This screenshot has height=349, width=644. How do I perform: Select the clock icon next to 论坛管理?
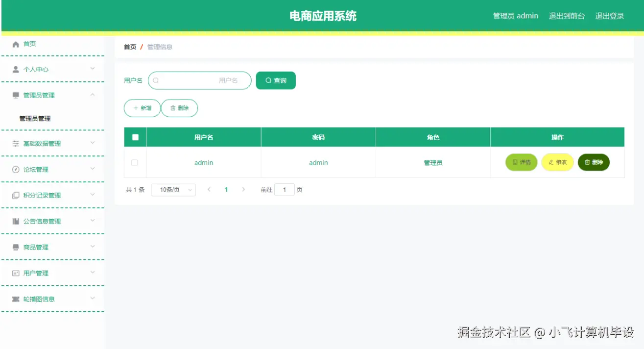15,169
